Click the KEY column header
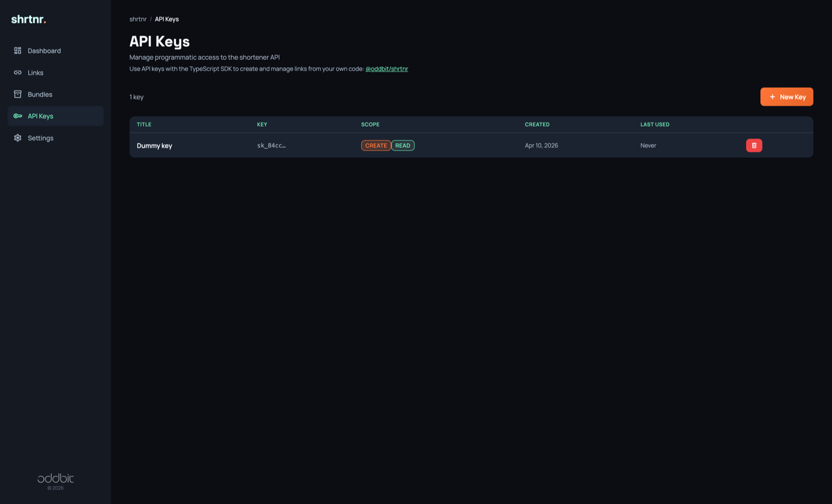The width and height of the screenshot is (832, 504). (262, 125)
